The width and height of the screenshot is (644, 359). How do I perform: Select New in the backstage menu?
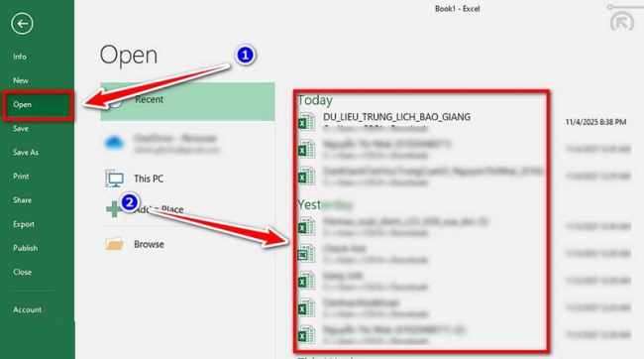point(21,80)
